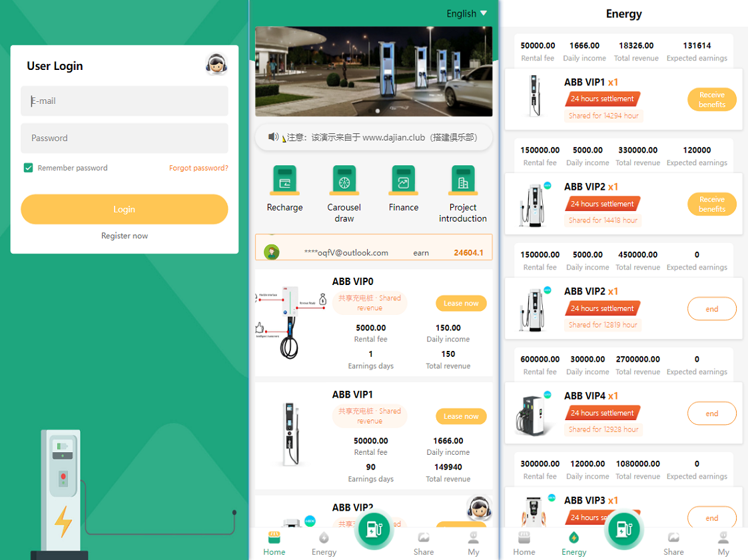Image resolution: width=748 pixels, height=560 pixels.
Task: Click the User Login heading
Action: [x=55, y=66]
